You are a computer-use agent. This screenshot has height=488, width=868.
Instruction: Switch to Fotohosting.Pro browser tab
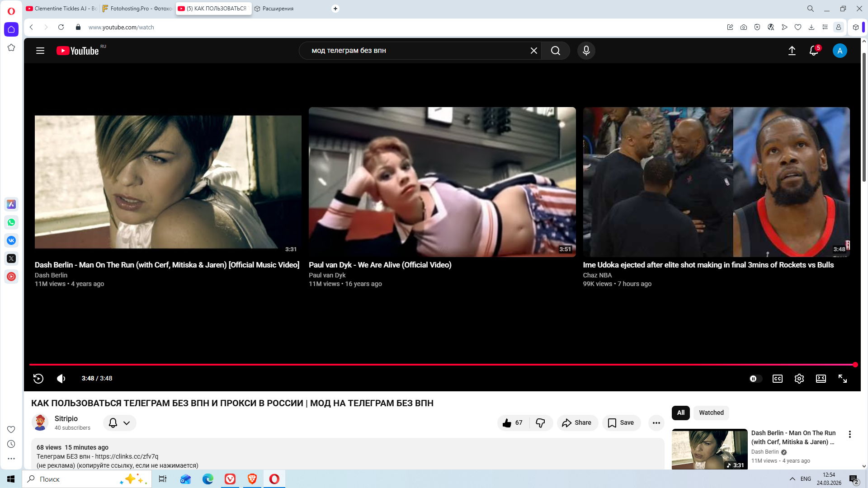point(138,9)
